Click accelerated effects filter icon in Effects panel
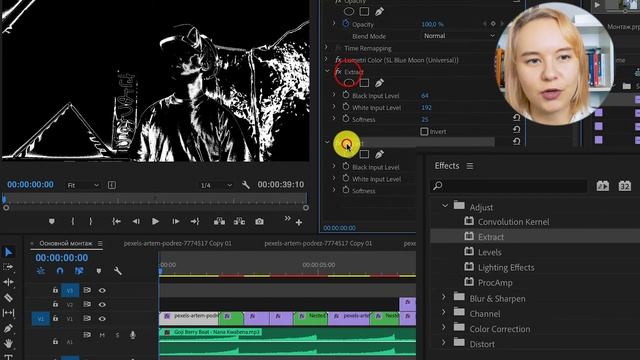 coord(602,186)
